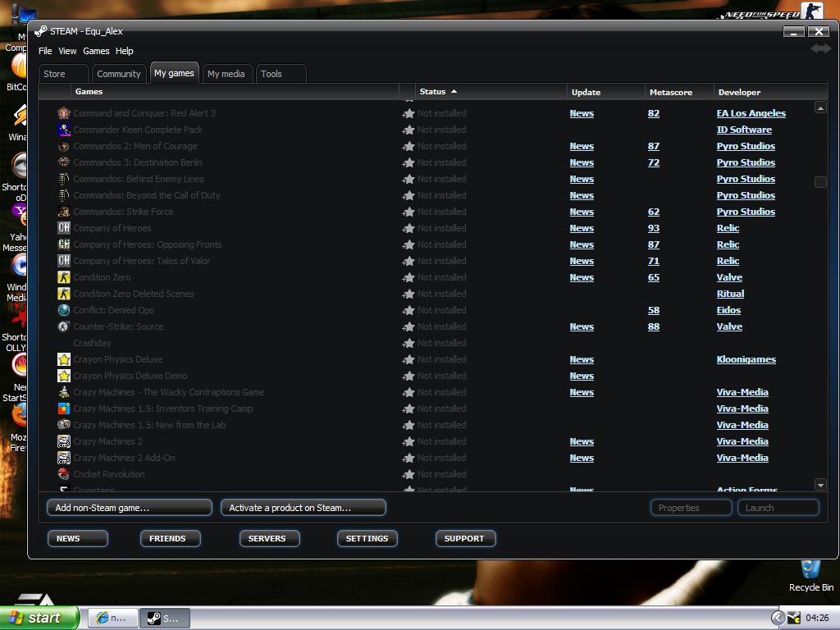Image resolution: width=840 pixels, height=630 pixels.
Task: Click the Conflict: Denied Ops globe icon
Action: (x=64, y=310)
